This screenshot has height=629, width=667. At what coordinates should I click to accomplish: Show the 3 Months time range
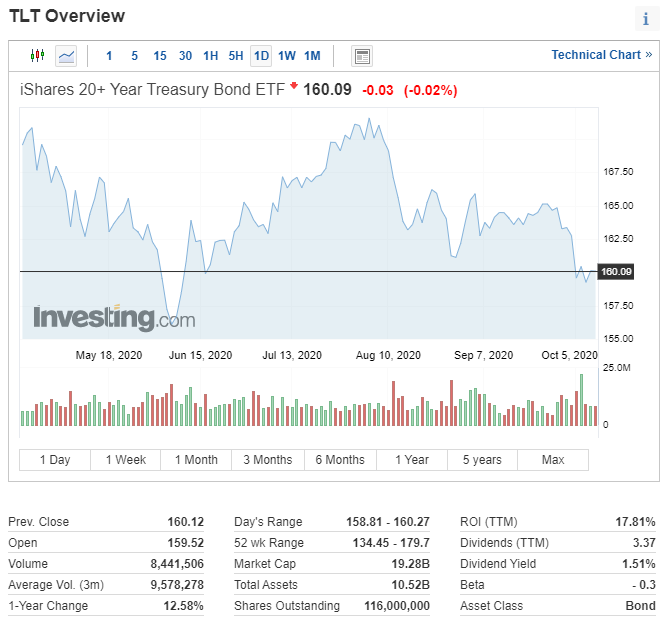click(268, 460)
